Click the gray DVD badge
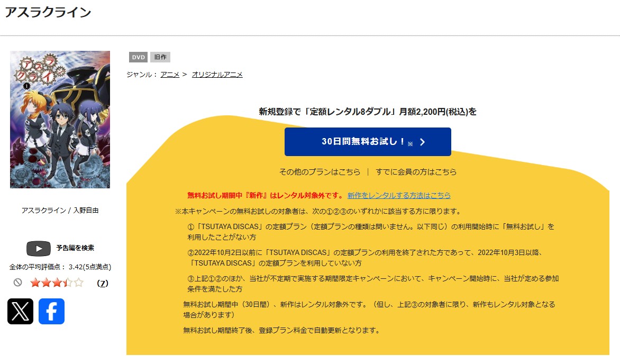This screenshot has height=364, width=620. click(x=138, y=57)
